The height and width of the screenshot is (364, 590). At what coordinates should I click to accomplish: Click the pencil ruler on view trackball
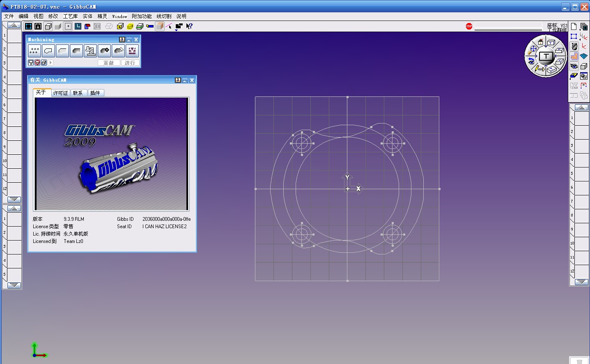point(539,69)
